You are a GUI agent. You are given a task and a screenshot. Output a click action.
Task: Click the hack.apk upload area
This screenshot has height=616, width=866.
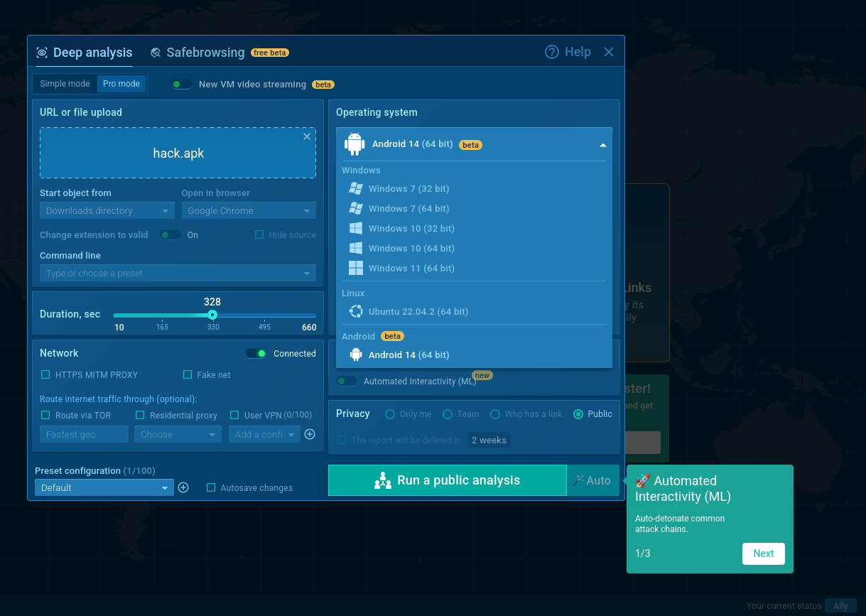point(178,153)
